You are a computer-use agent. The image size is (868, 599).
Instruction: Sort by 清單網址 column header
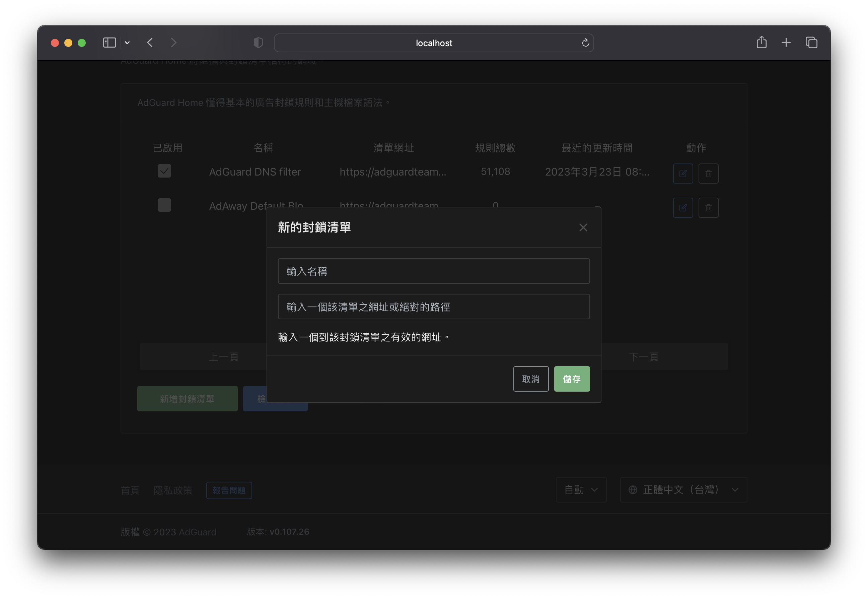coord(393,148)
